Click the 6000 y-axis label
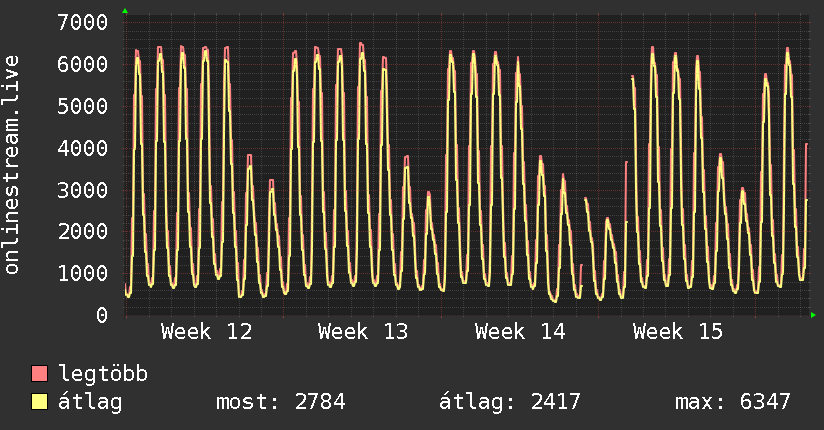824x430 pixels. click(83, 65)
